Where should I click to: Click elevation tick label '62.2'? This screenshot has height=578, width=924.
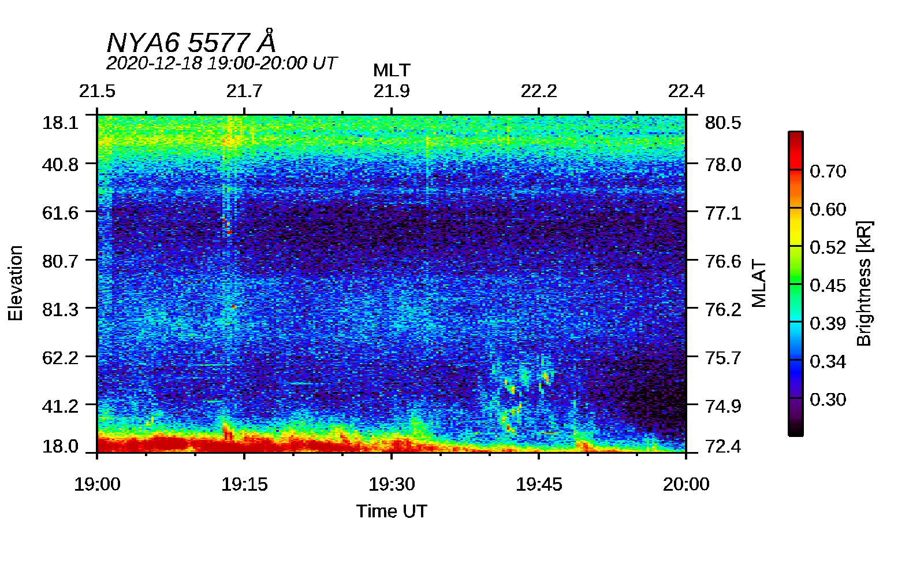(60, 358)
